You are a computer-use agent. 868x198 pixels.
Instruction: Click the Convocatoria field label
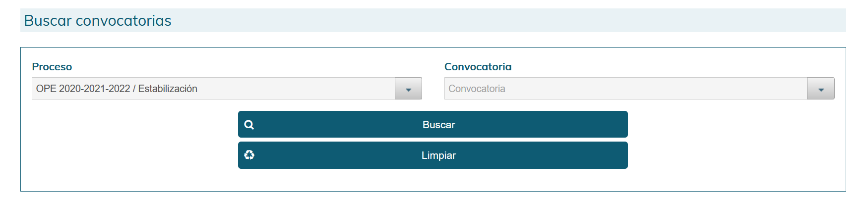click(x=478, y=67)
